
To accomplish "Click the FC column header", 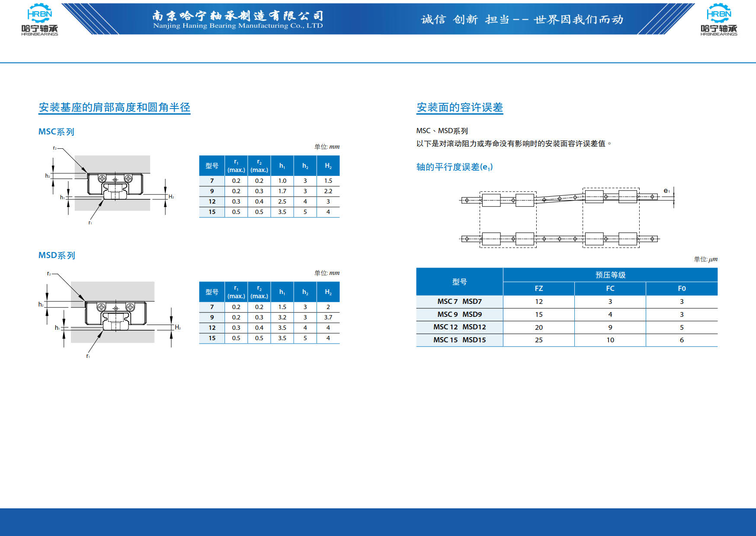I will [x=610, y=289].
